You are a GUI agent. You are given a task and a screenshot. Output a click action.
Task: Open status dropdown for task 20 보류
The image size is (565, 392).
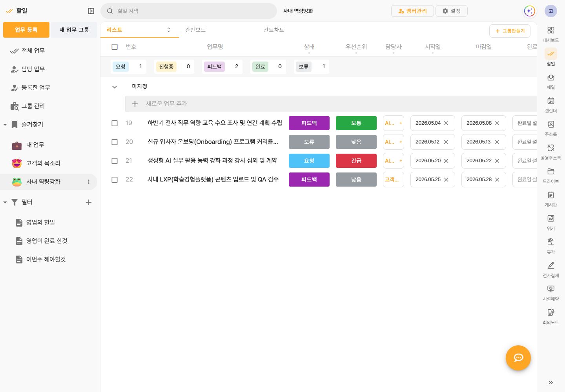point(309,142)
